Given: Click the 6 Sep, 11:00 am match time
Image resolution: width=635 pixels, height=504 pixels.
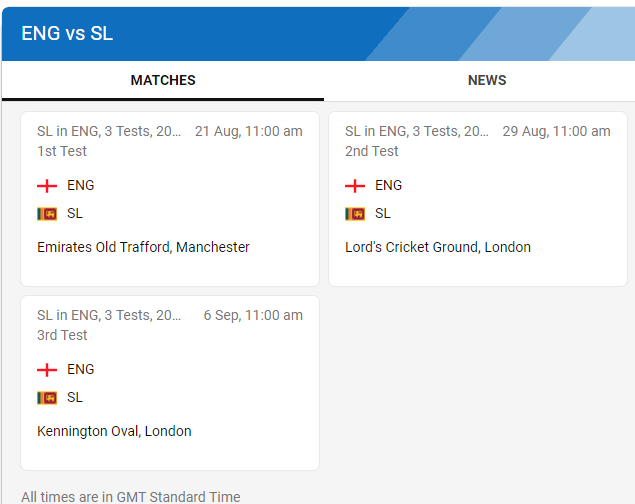Looking at the screenshot, I should coord(253,316).
